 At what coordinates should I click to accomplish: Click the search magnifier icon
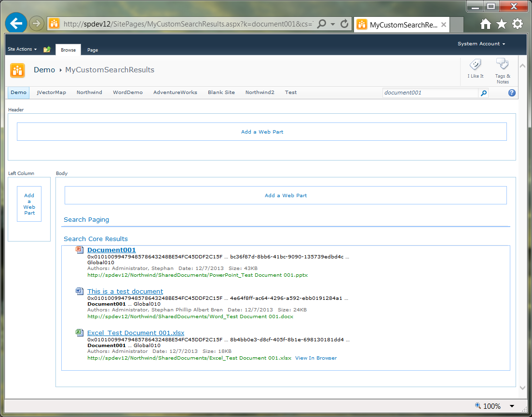(x=483, y=93)
